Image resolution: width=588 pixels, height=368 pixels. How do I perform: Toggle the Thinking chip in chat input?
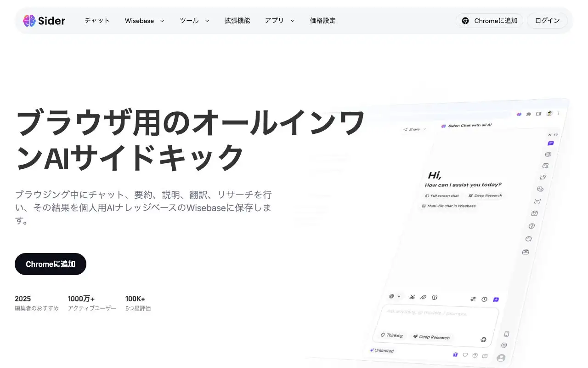(392, 335)
